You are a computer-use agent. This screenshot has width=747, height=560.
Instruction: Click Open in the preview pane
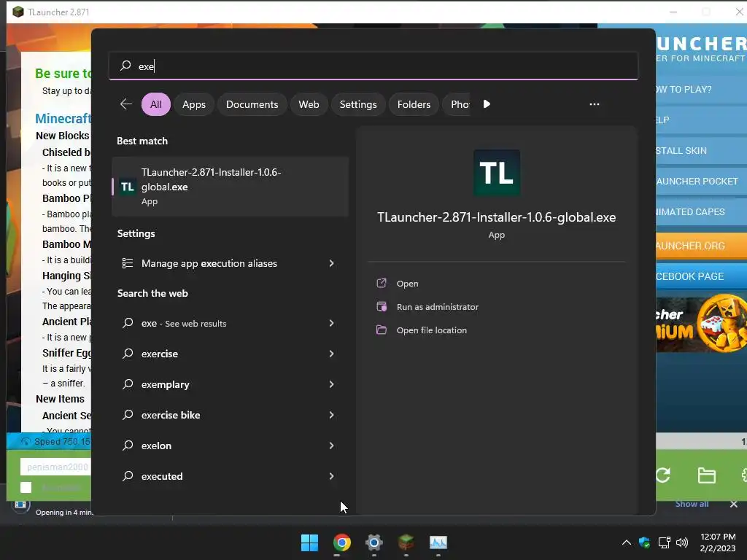click(x=407, y=284)
